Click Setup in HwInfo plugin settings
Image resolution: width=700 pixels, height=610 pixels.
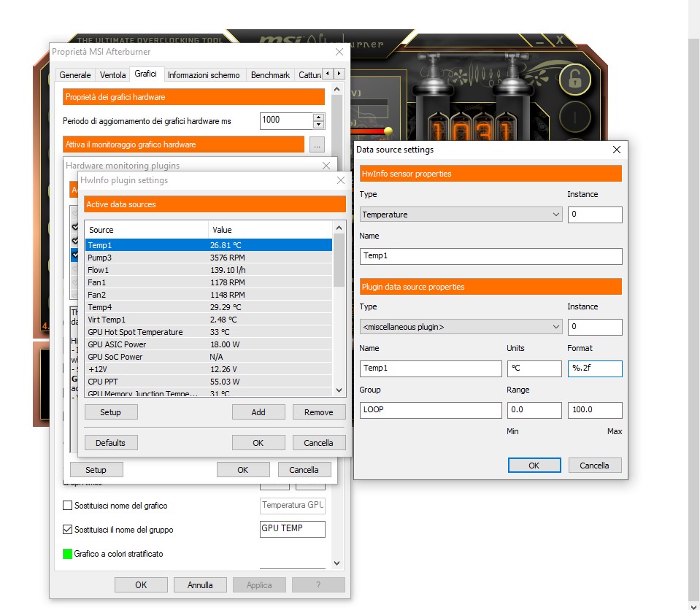click(x=111, y=412)
